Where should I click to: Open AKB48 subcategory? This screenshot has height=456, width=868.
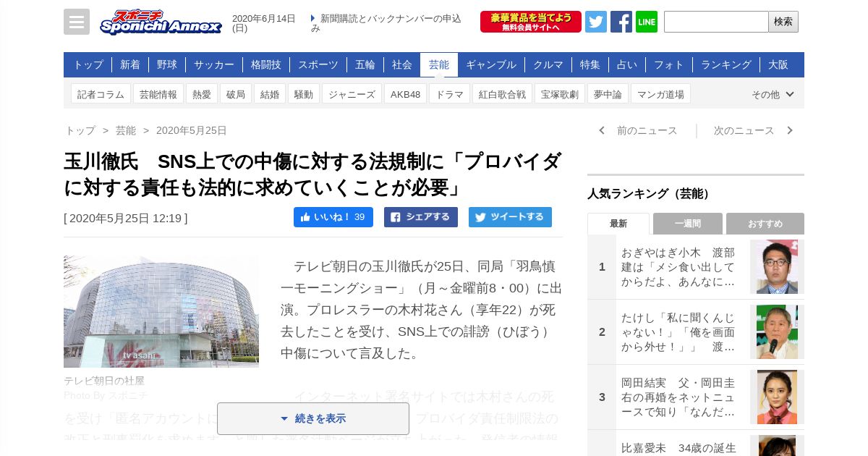[x=406, y=94]
